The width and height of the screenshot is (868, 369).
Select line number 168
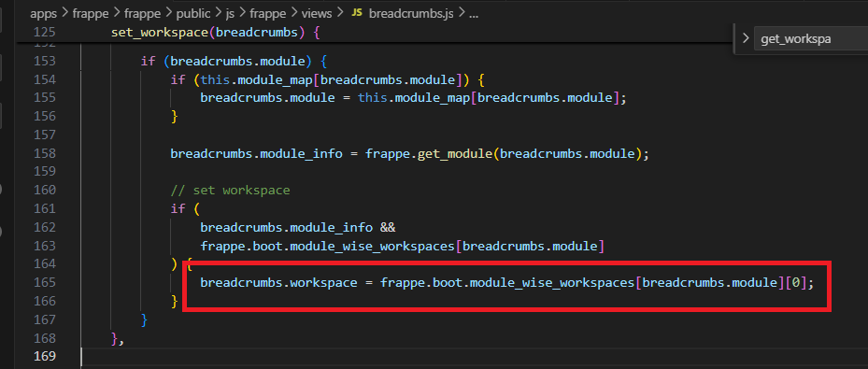click(x=45, y=337)
